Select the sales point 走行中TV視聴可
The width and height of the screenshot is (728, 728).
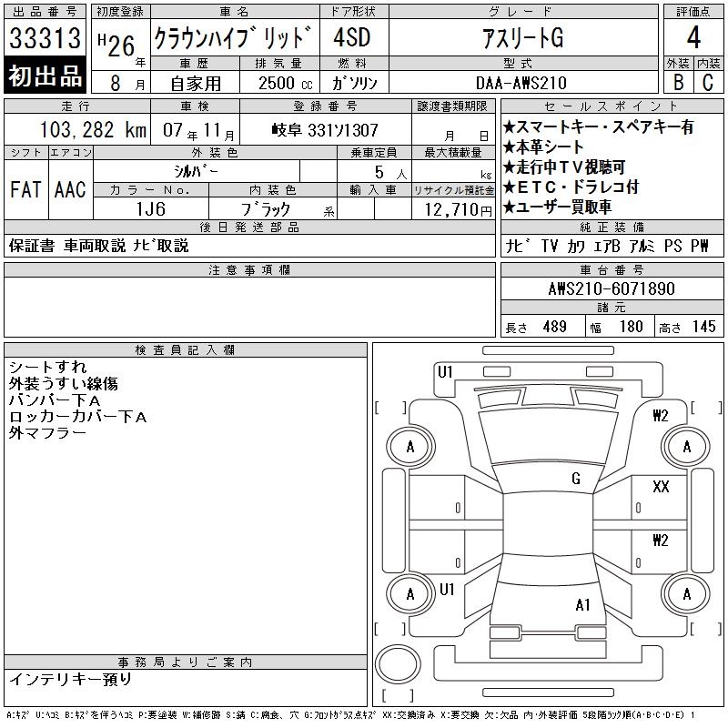tap(564, 167)
